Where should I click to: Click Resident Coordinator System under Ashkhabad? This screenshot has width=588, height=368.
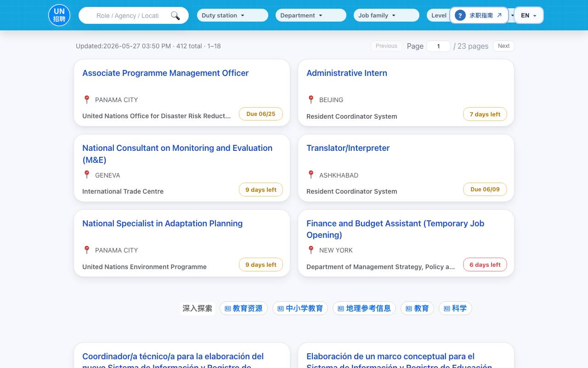tap(351, 191)
